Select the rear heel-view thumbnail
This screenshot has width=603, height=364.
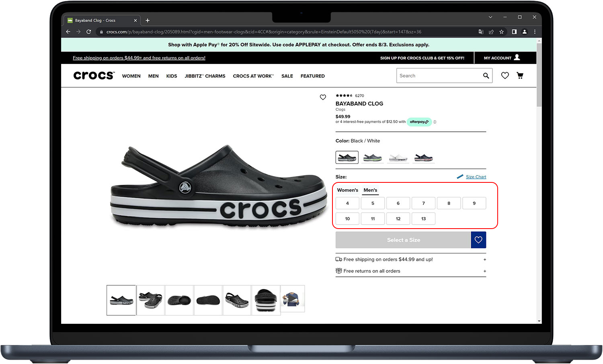[266, 300]
